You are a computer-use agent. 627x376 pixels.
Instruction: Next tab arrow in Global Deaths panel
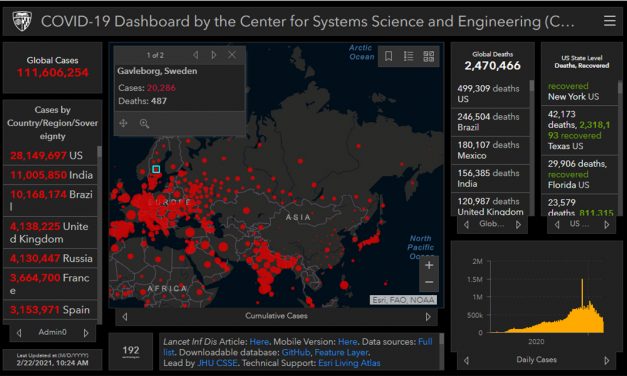518,224
